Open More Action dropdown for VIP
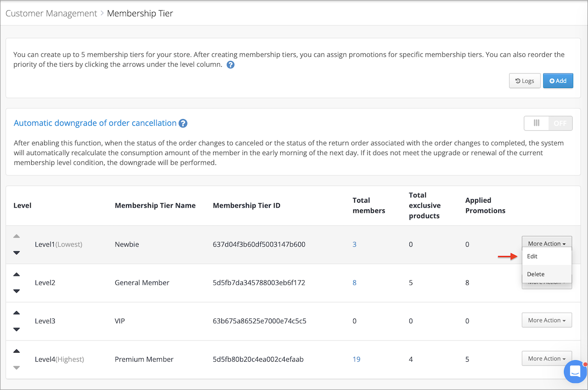588x390 pixels. (x=547, y=320)
